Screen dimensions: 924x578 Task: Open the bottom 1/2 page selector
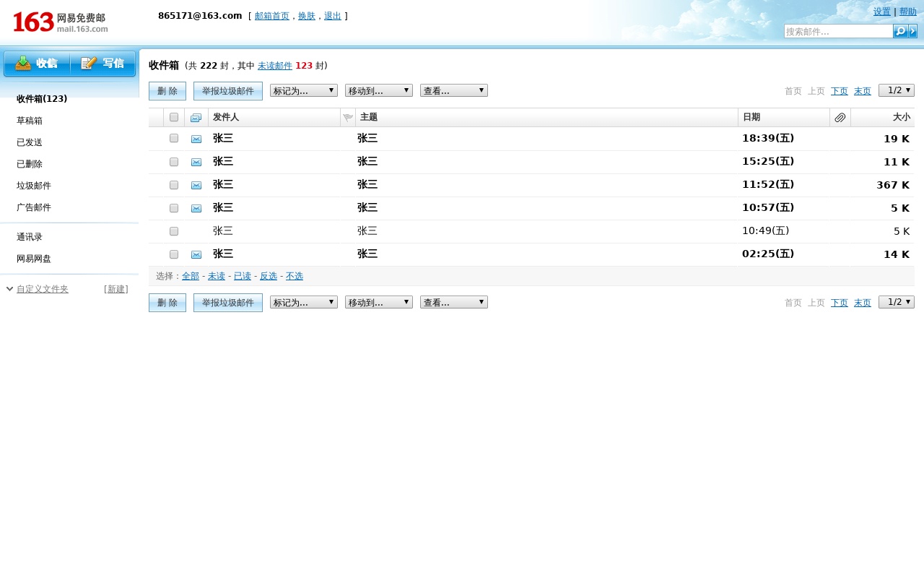pos(897,302)
